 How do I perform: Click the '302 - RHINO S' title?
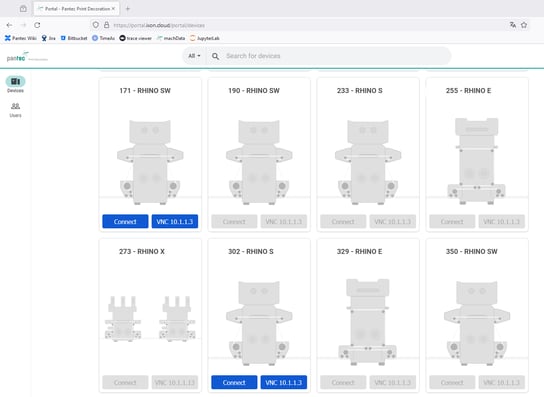pos(251,252)
